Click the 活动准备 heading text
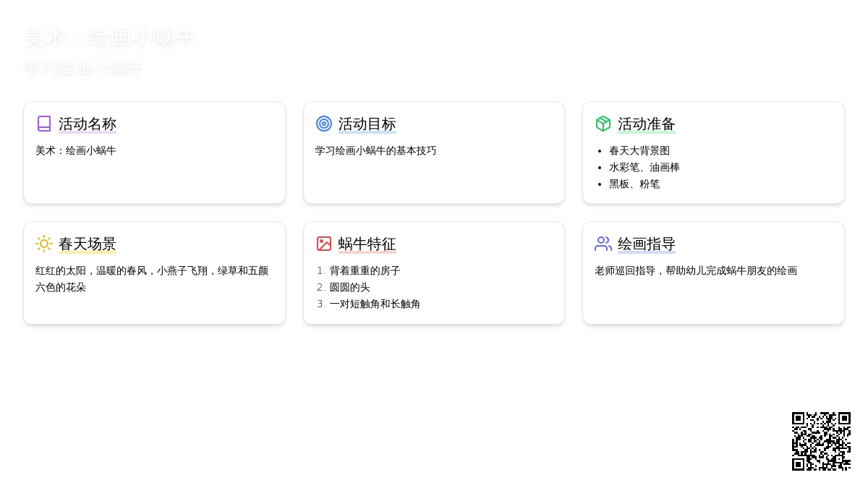Image resolution: width=868 pixels, height=488 pixels. point(647,124)
